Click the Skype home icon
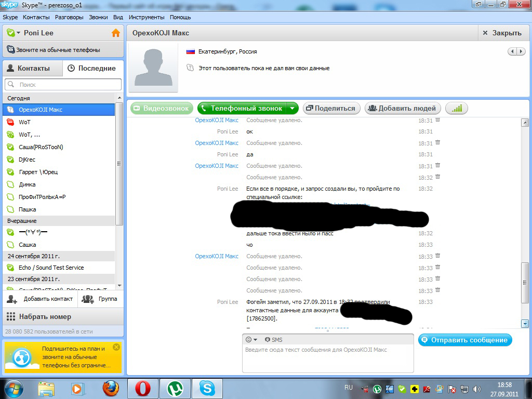Screen dimensions: 532x399 point(115,33)
